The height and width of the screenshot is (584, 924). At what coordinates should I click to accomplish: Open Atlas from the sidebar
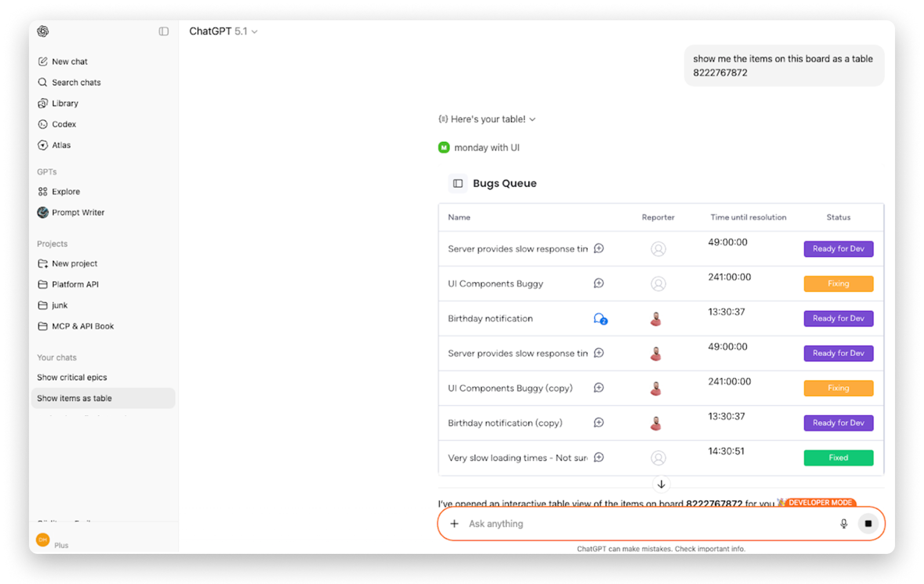(x=54, y=145)
